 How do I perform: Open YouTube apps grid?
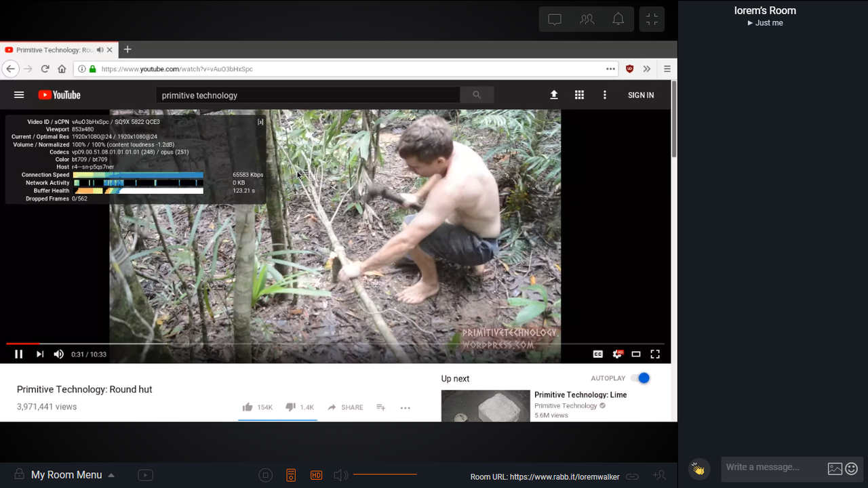pyautogui.click(x=579, y=96)
